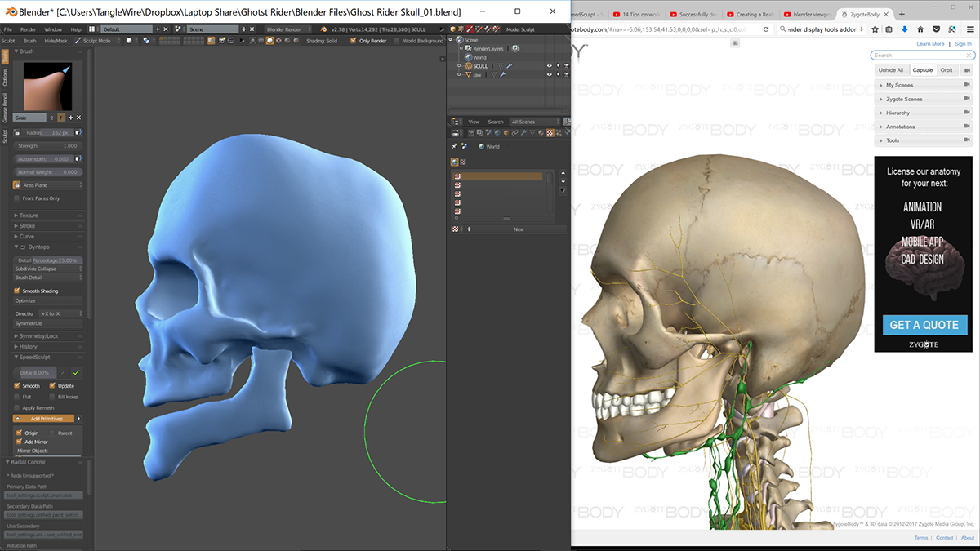Click the camera icon beside My Scenes
The width and height of the screenshot is (980, 551).
pyautogui.click(x=966, y=85)
